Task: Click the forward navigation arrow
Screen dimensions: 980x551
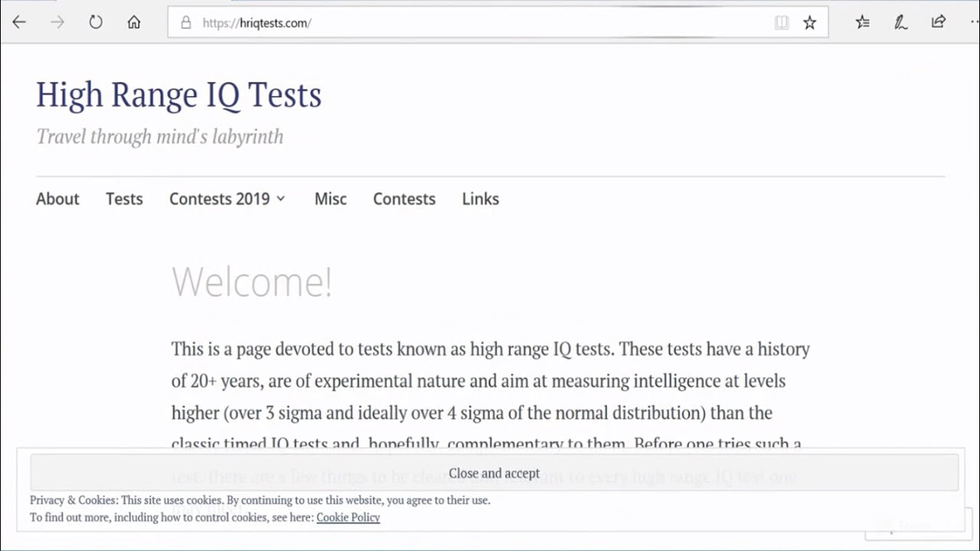Action: (57, 22)
